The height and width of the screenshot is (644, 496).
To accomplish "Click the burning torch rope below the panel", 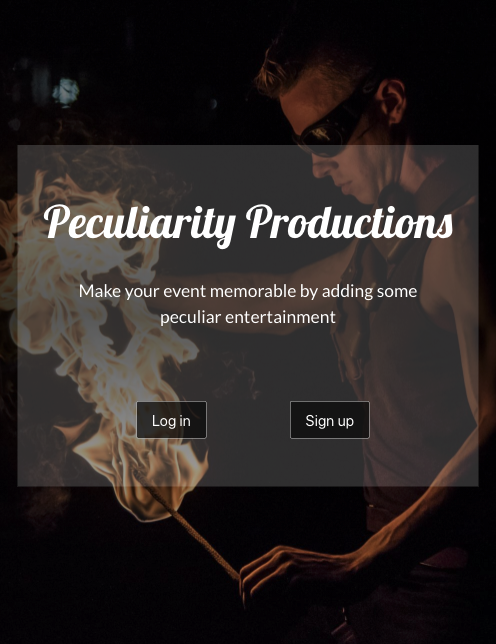I will pos(193,530).
